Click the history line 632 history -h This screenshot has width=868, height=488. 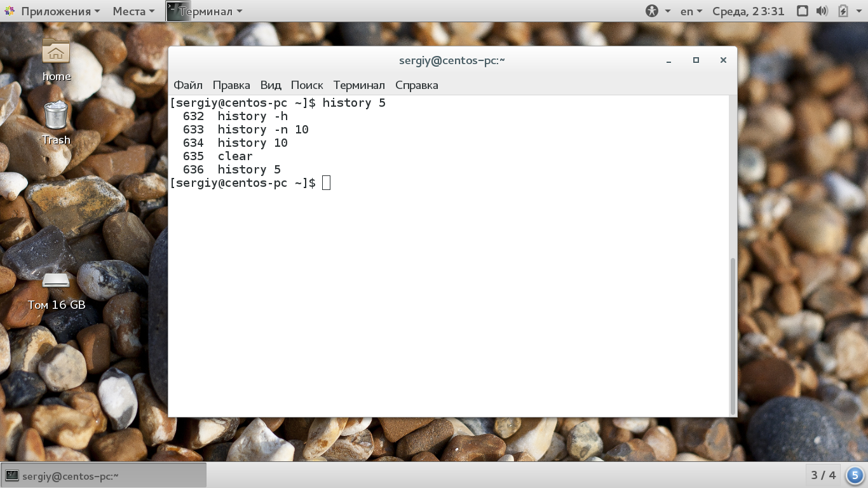click(x=235, y=116)
